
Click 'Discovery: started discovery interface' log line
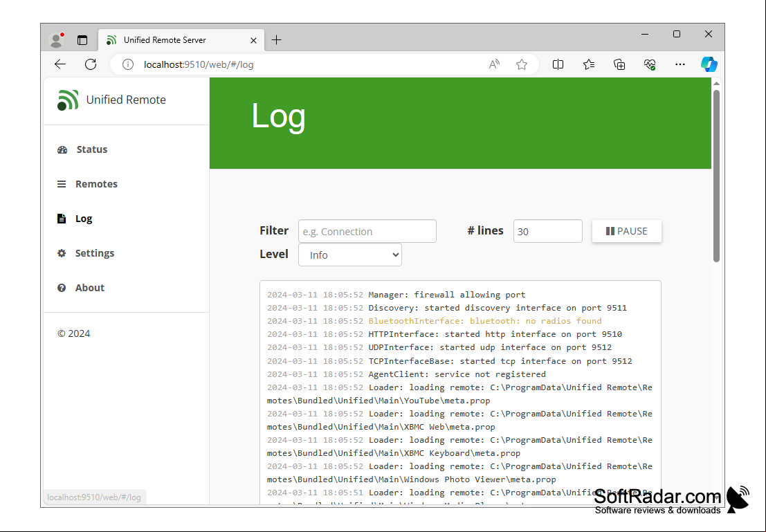(446, 308)
